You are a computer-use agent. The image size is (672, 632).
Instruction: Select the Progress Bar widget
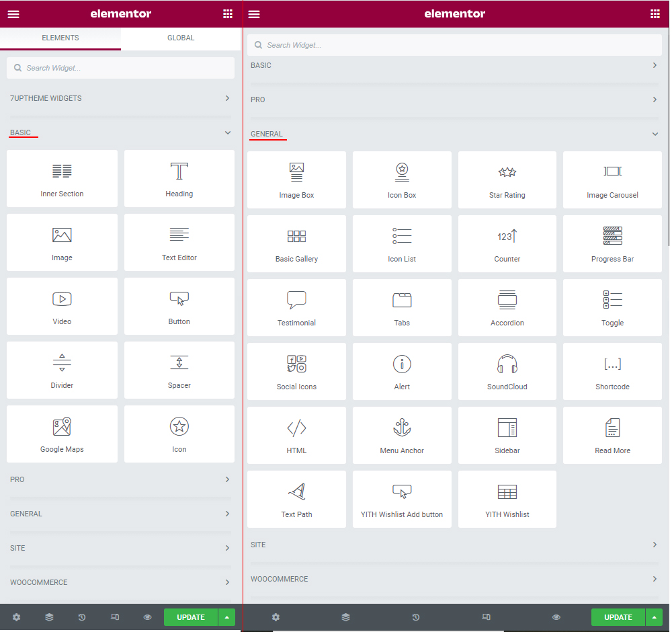coord(612,243)
